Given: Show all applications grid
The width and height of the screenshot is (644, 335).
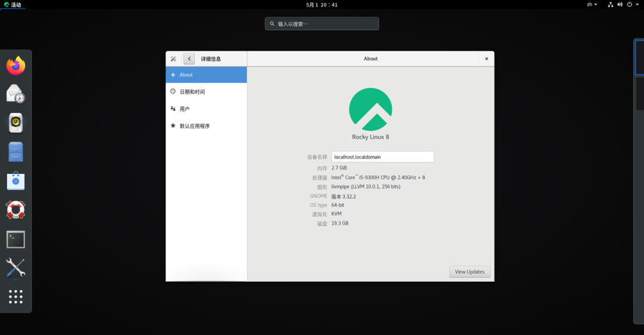Looking at the screenshot, I should pyautogui.click(x=16, y=297).
